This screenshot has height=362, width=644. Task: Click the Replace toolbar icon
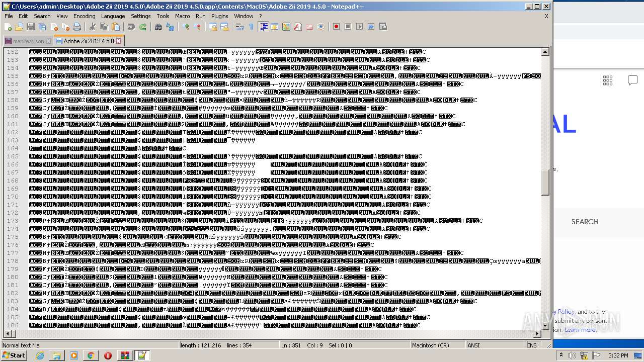point(170,27)
